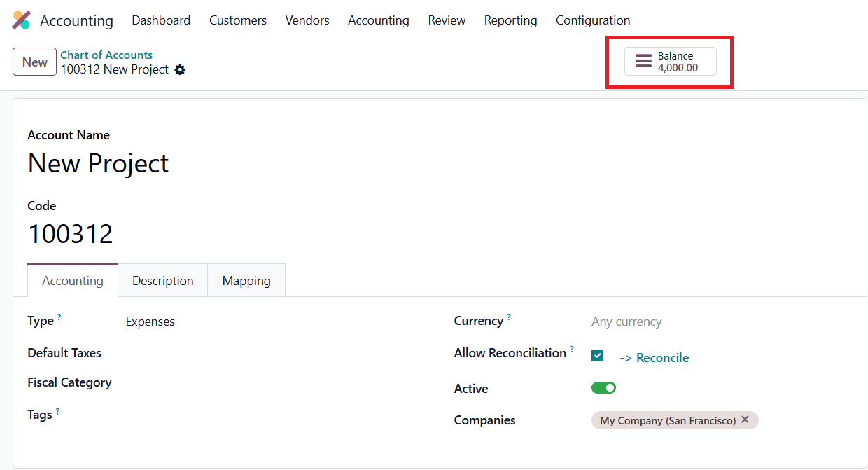
Task: Click the help icon next to Tags
Action: tap(57, 410)
